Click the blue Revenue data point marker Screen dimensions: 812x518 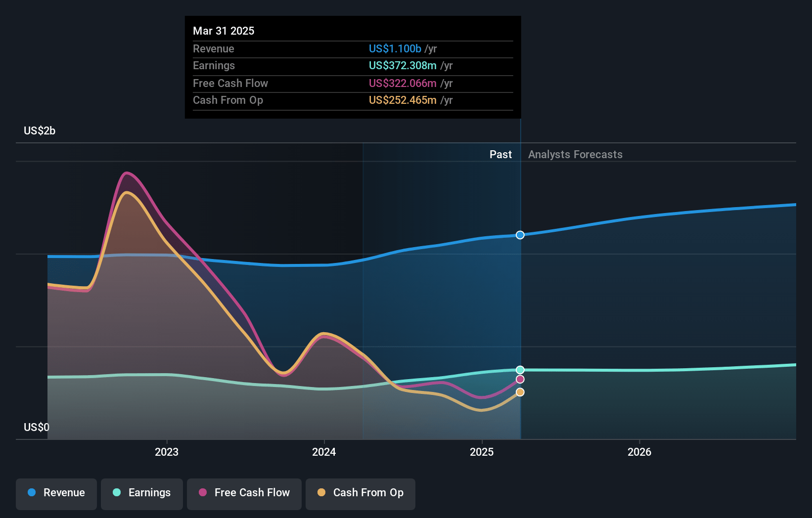click(520, 235)
